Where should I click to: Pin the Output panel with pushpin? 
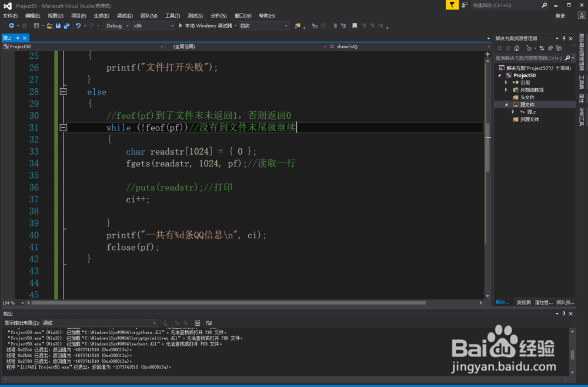[564, 313]
